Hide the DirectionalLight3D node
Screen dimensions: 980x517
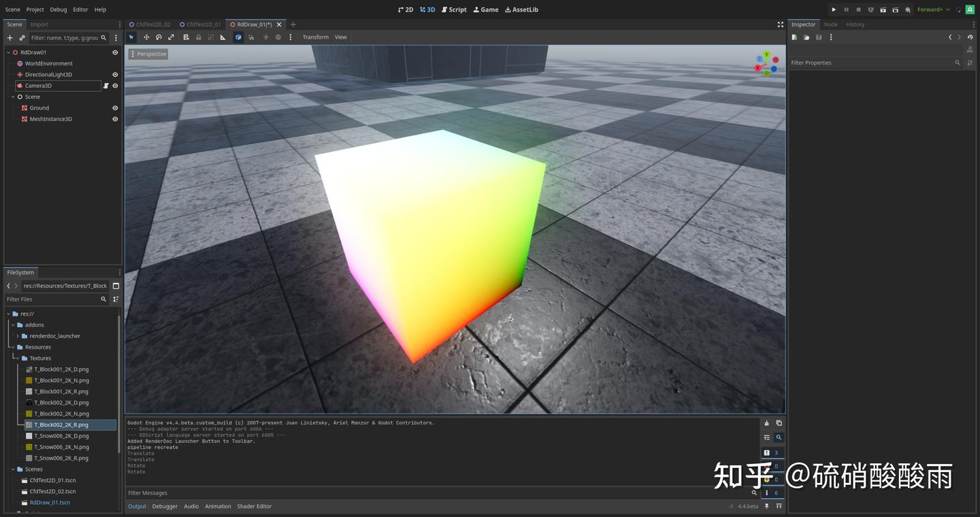114,74
